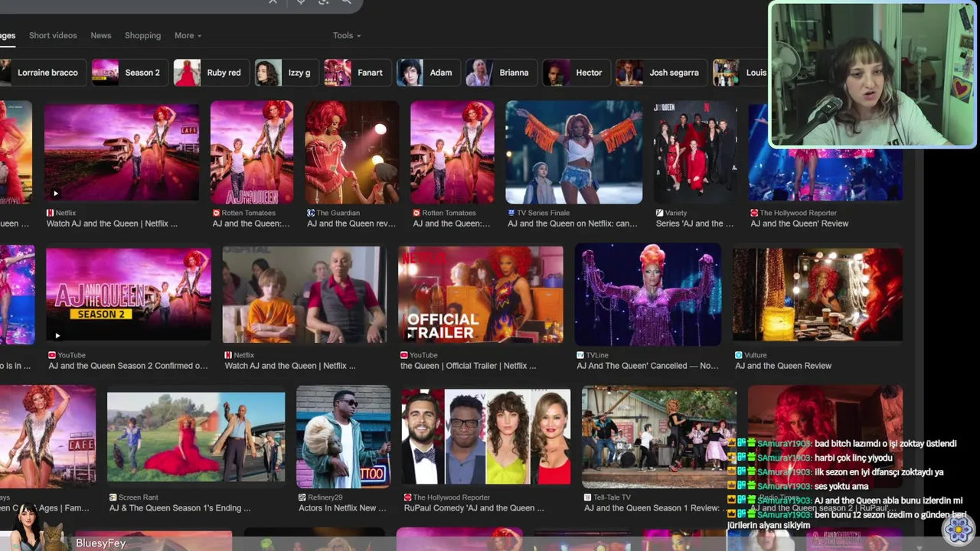
Task: Click the Hollywood Reporter favicon above 'AJ and the Queen' Review
Action: 754,213
